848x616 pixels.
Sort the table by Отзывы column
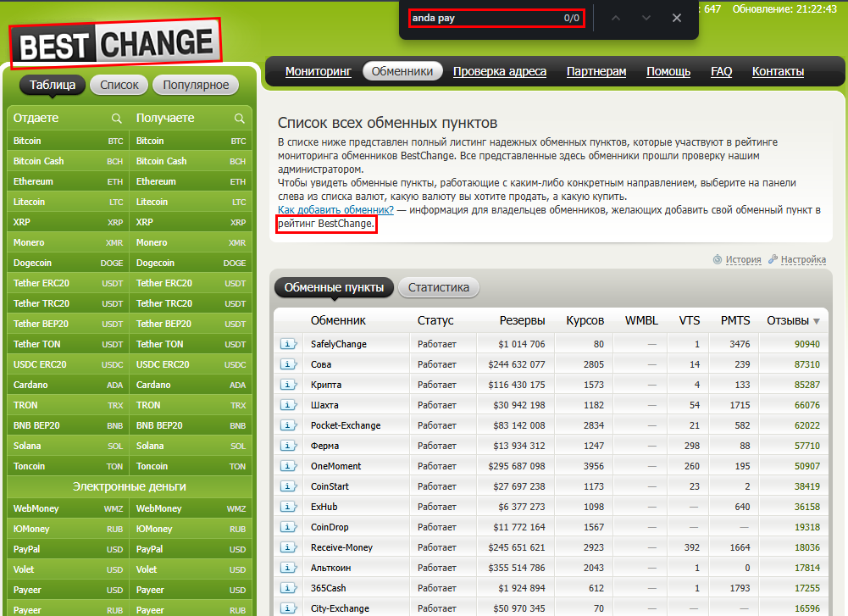coord(793,320)
